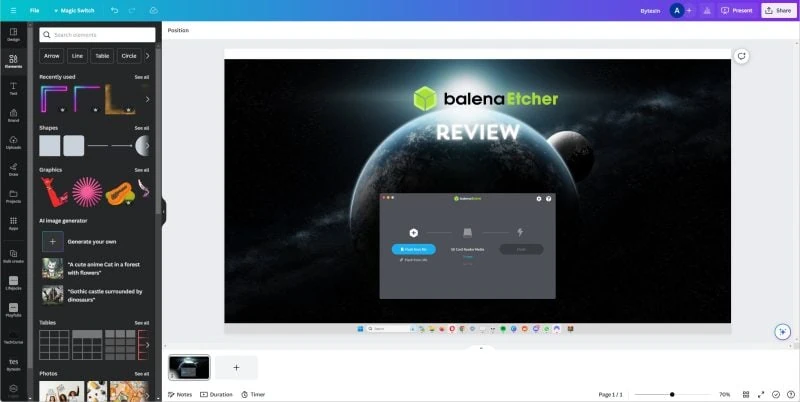Image resolution: width=800 pixels, height=402 pixels.
Task: Click the Search elements field
Action: click(97, 35)
